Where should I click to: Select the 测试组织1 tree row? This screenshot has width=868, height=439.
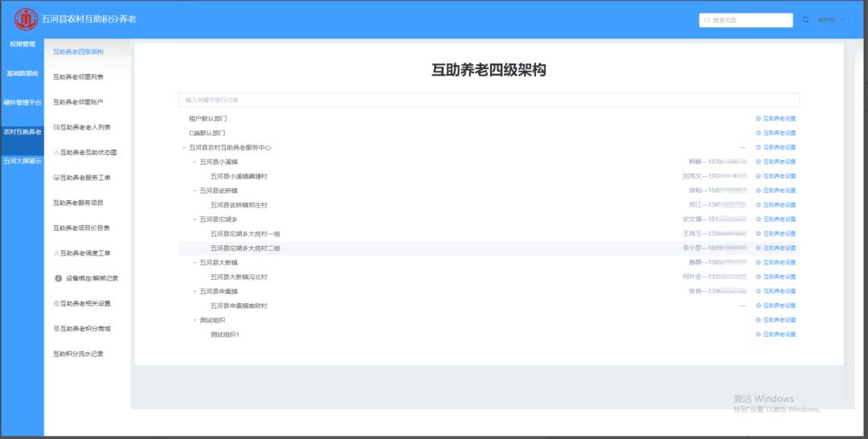[489, 334]
